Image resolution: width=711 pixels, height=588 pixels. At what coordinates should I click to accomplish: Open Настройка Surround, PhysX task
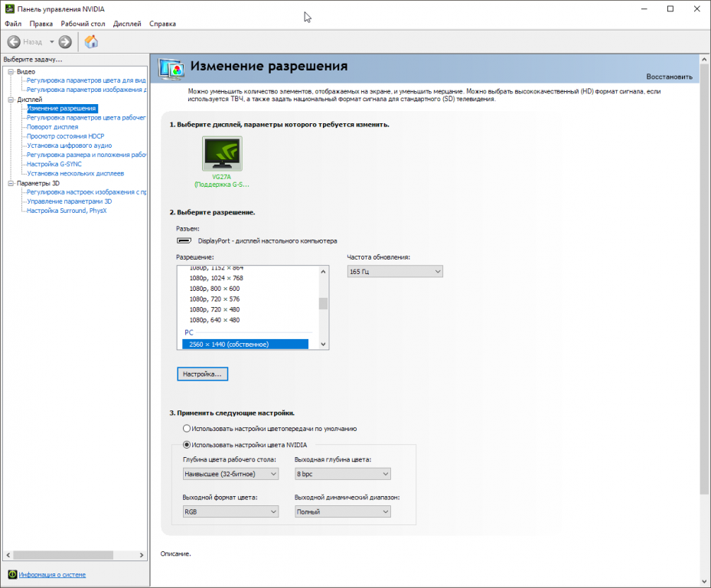click(67, 211)
